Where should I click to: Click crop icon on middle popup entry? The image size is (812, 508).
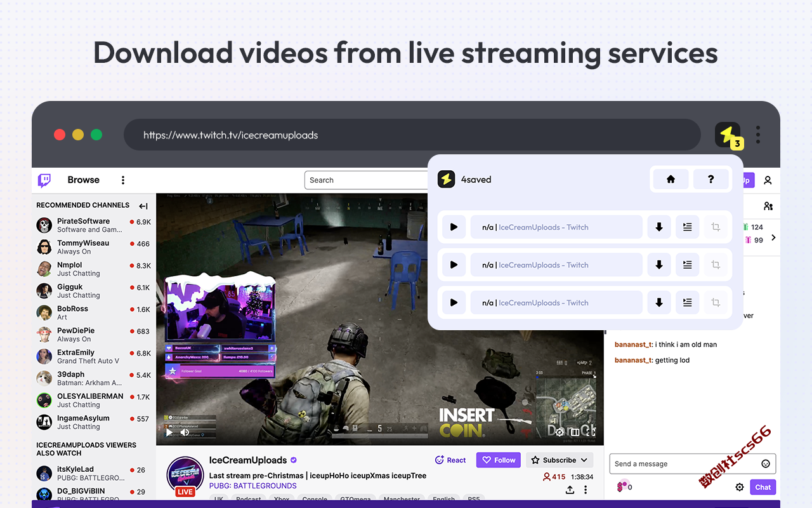pos(716,265)
